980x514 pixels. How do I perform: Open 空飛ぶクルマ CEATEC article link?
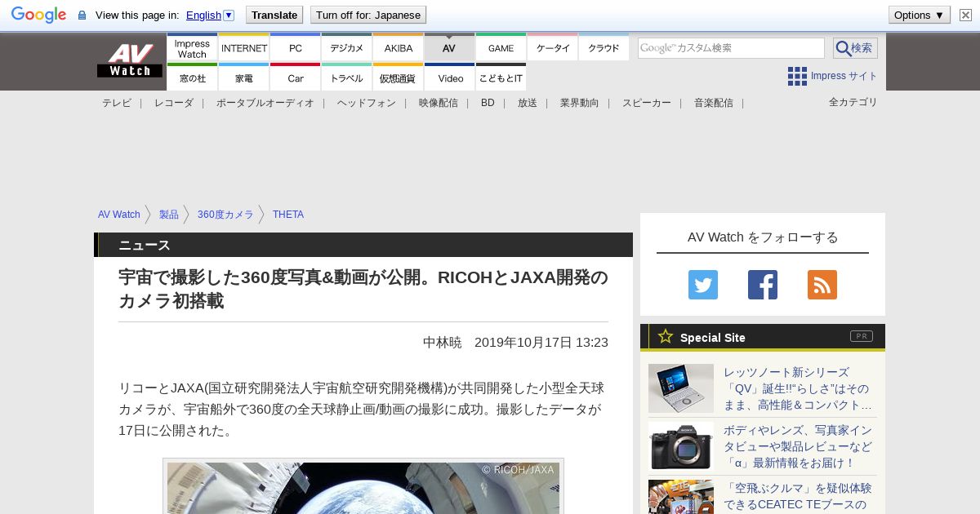click(798, 497)
